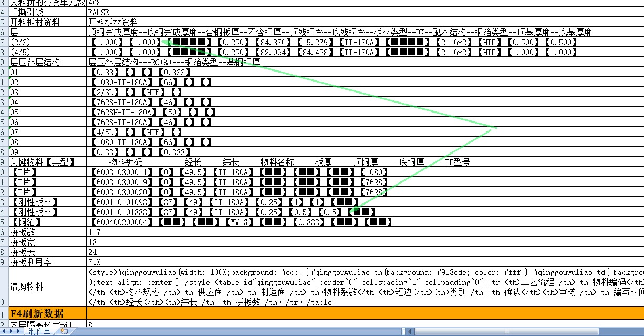Click the insert new worksheet icon
This screenshot has width=644, height=336.
click(x=64, y=331)
